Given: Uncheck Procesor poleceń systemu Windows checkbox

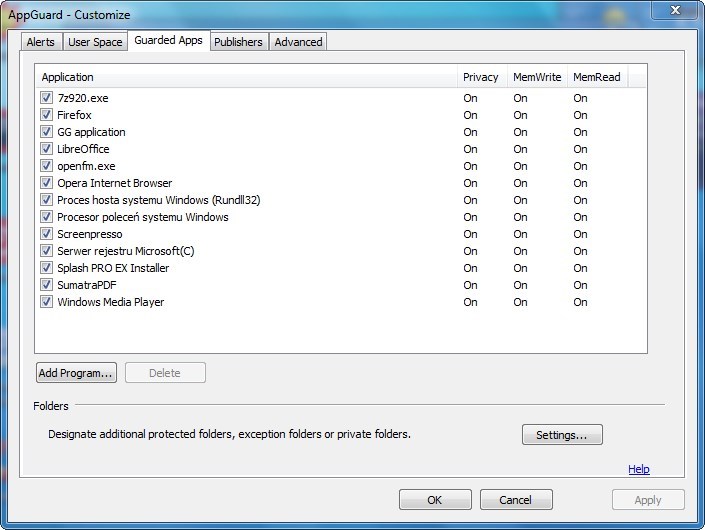Looking at the screenshot, I should point(46,217).
